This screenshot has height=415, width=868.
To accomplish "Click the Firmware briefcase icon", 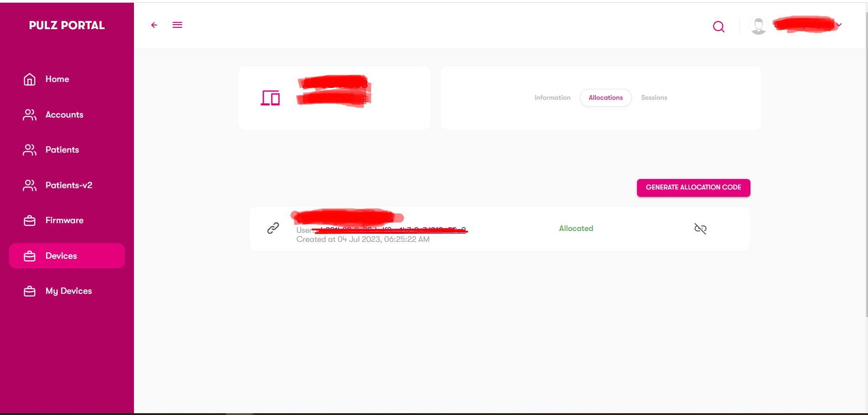I will click(x=30, y=220).
